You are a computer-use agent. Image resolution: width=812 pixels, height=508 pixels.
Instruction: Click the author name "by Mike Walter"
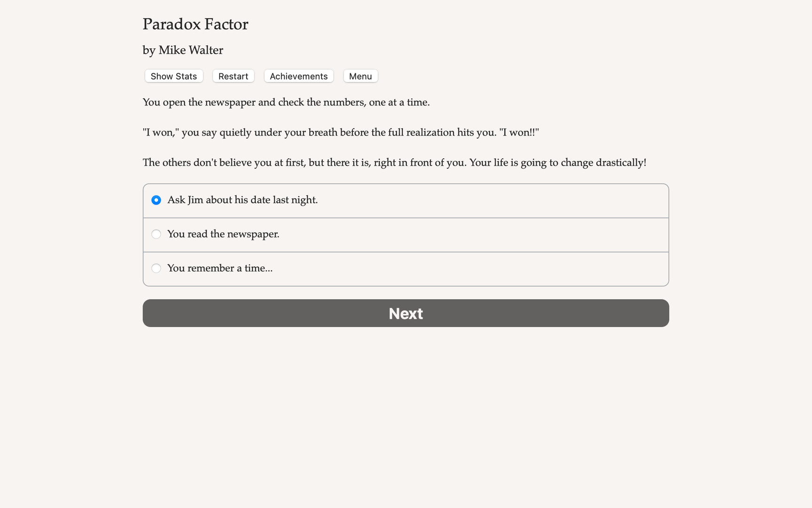coord(183,50)
